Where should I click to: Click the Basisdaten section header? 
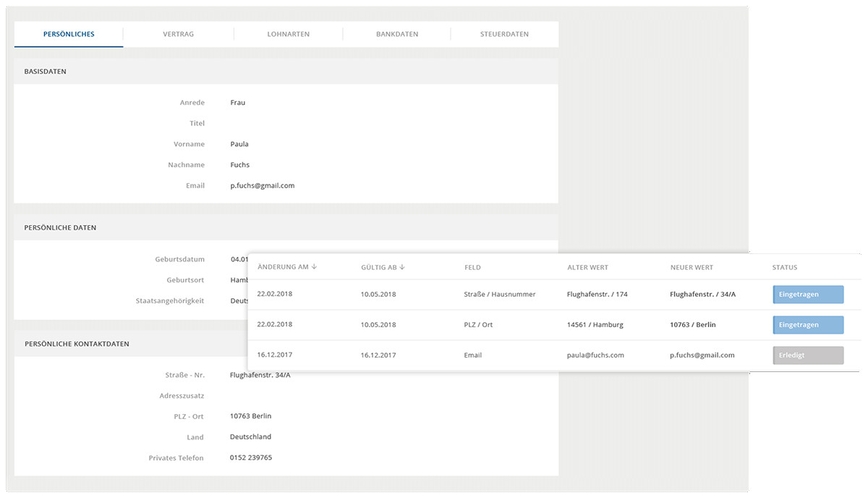tap(46, 72)
